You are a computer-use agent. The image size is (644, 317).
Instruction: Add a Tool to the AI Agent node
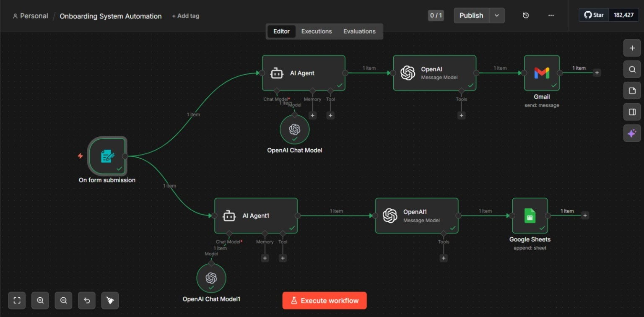pos(330,115)
